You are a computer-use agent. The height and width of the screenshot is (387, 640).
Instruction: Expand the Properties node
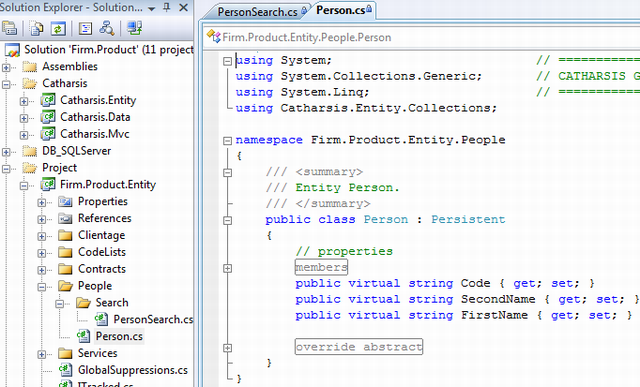coord(42,202)
